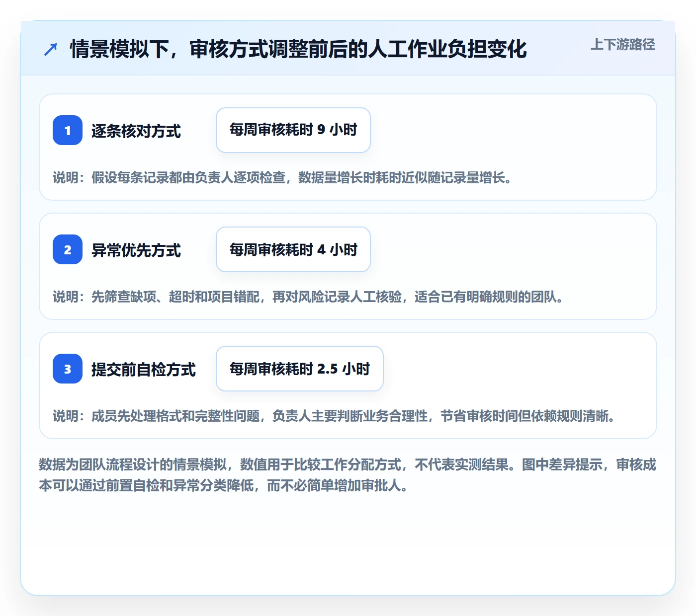The image size is (696, 616).
Task: Click the blue arrow icon beside the title
Action: [51, 49]
